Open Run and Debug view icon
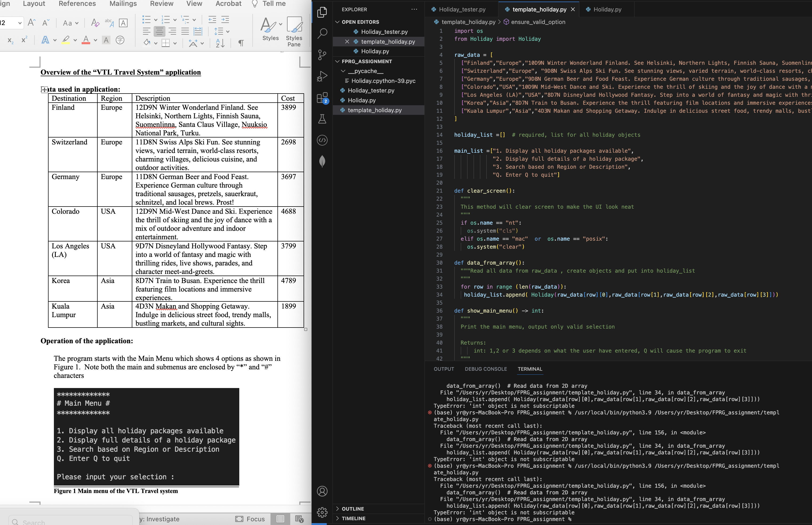812x525 pixels. 322,76
